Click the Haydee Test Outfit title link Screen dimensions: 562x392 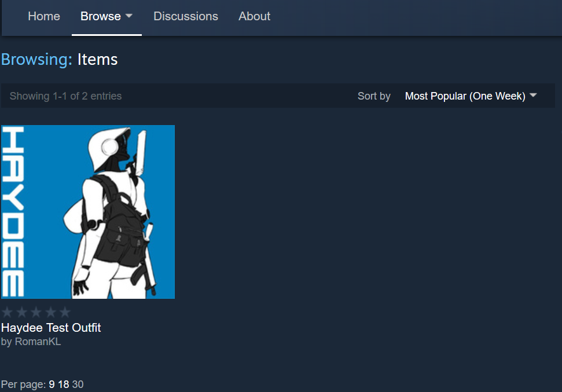(51, 328)
